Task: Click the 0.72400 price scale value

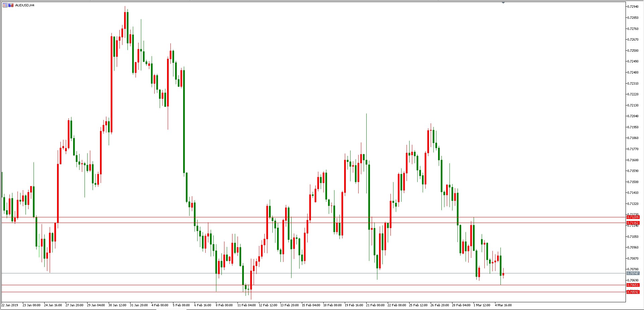Action: pyautogui.click(x=633, y=73)
